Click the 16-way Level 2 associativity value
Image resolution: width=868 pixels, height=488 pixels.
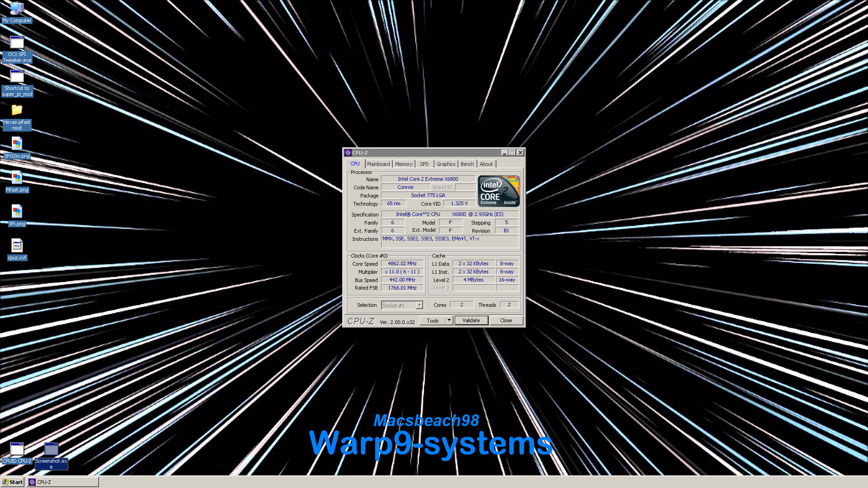507,280
